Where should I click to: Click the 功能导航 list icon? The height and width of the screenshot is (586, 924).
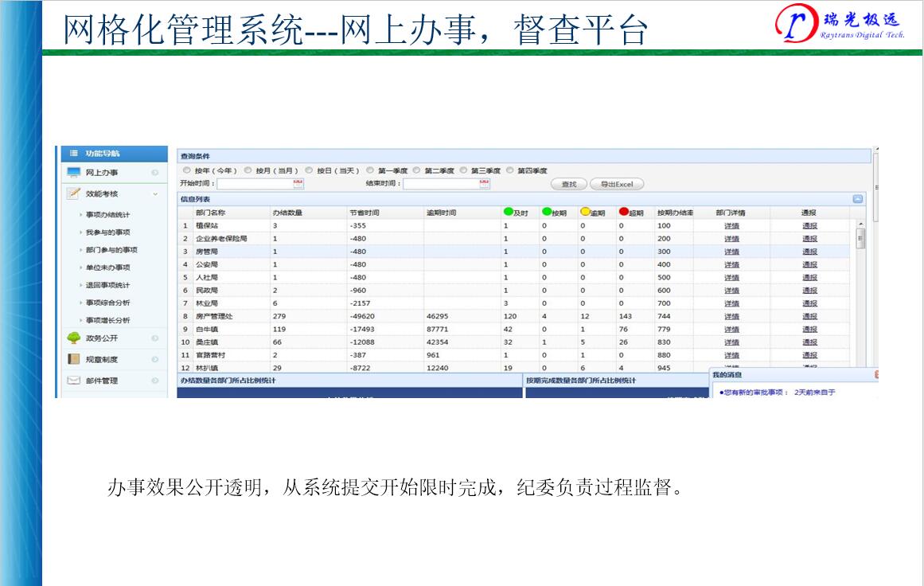point(72,153)
